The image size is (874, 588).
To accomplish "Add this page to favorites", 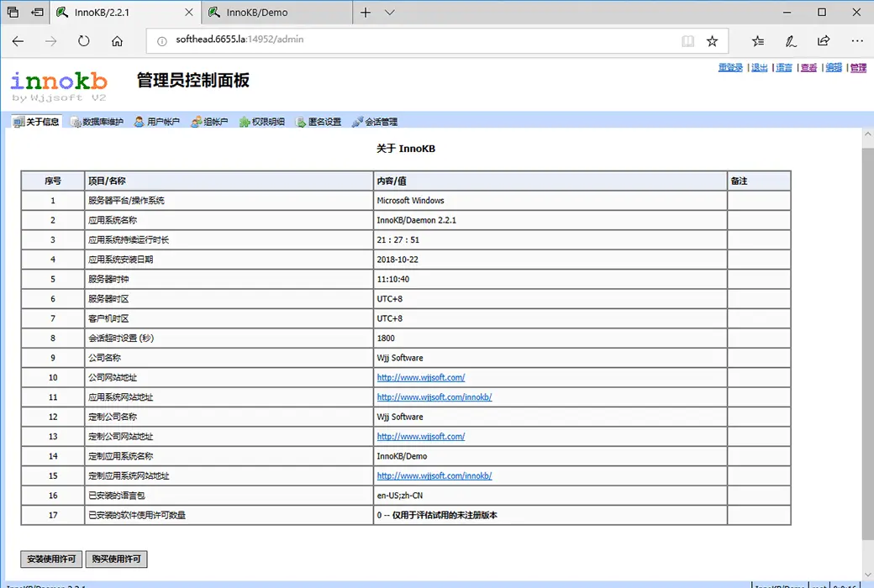I will pyautogui.click(x=712, y=40).
